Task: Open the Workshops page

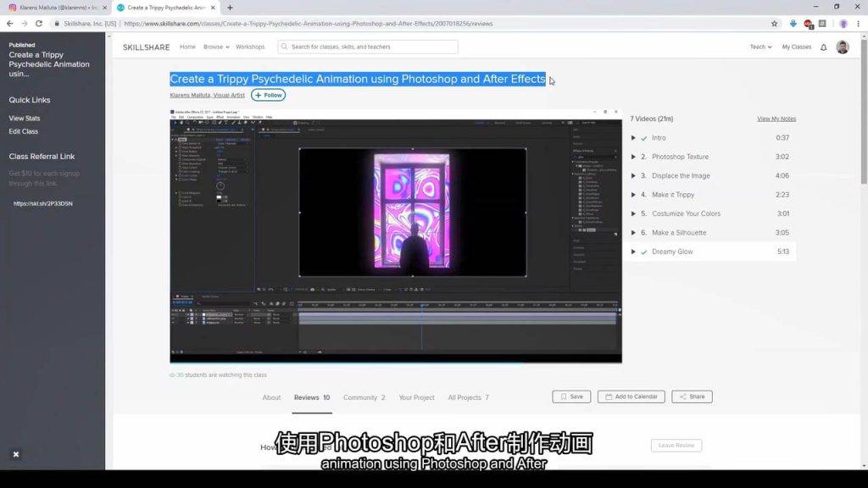Action: point(250,47)
